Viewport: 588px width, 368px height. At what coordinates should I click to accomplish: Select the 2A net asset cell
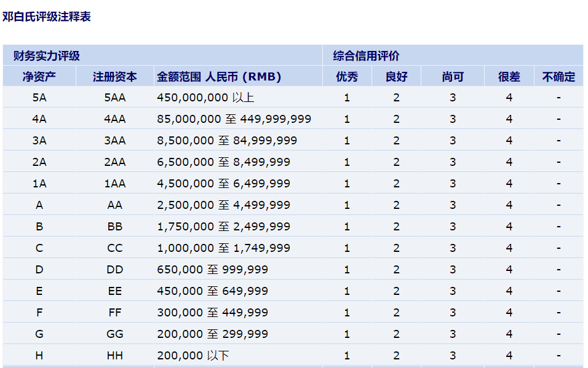tap(39, 162)
